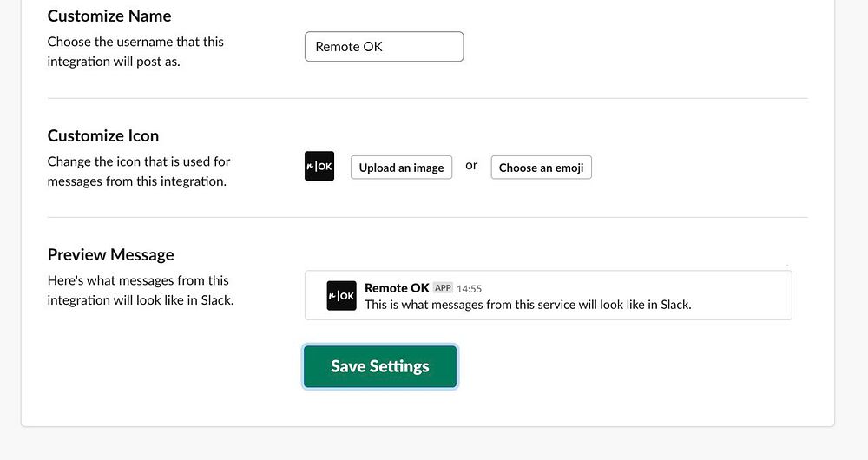
Task: Click the description text under Customize Name
Action: point(135,51)
